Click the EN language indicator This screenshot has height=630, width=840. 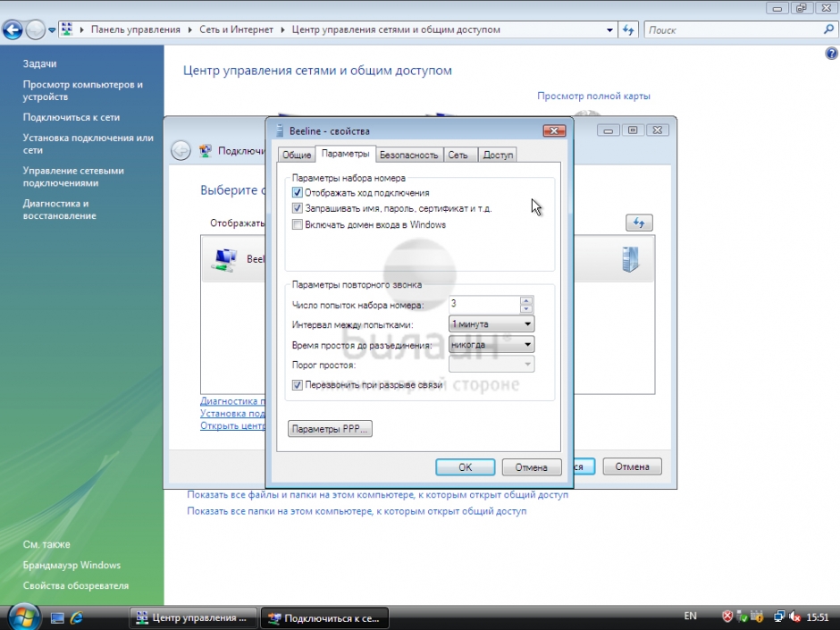tap(690, 616)
